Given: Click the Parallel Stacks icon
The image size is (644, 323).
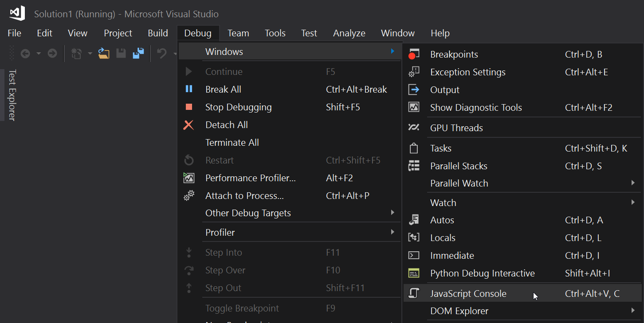Looking at the screenshot, I should tap(414, 166).
